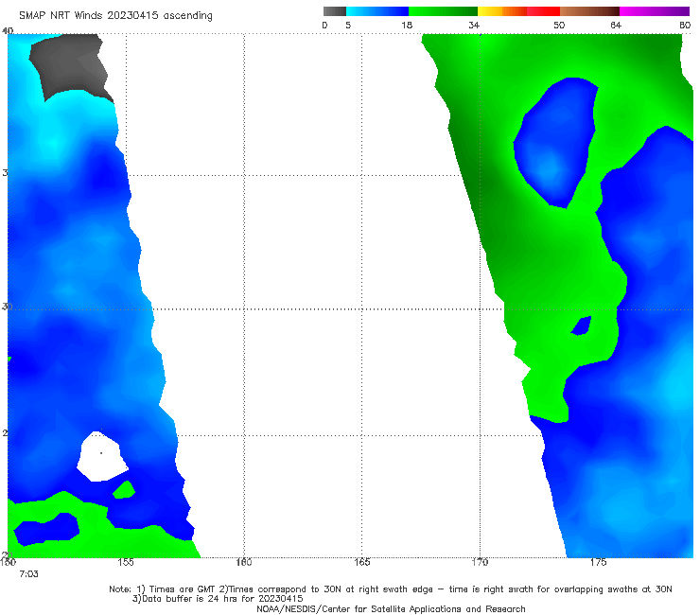Click the gray 0-5 segment of the color bar
Screen dimensions: 700x615
335,11
